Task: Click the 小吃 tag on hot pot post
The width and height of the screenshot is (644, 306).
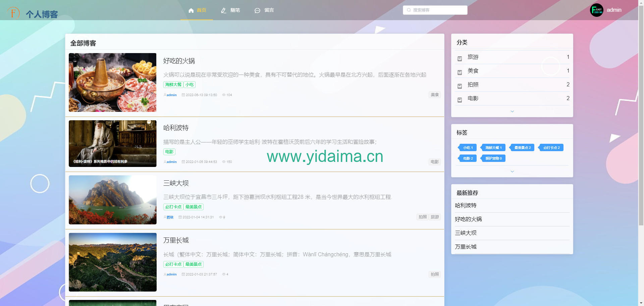Action: pyautogui.click(x=190, y=85)
